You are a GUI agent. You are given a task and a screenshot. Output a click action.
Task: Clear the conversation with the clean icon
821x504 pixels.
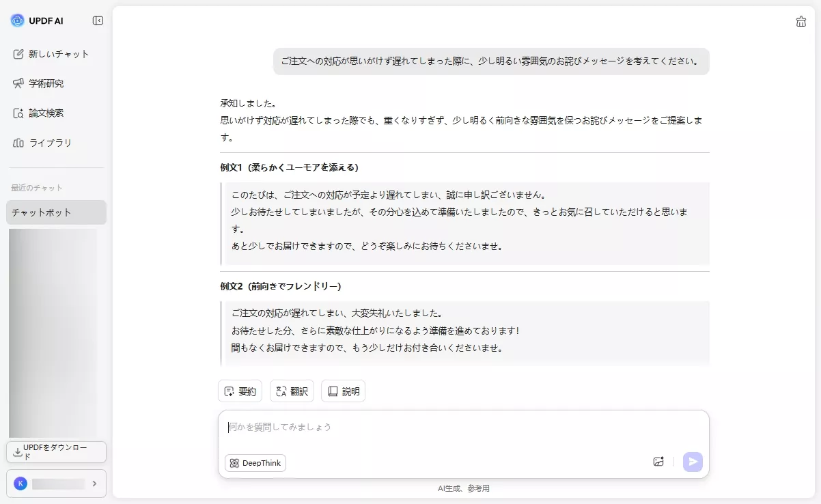point(801,21)
